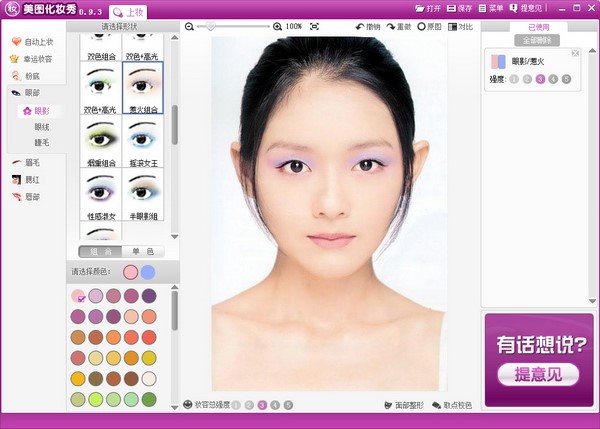Screen dimensions: 600x429
Task: Select 自动上妆 auto makeup with heart icon
Action: coord(32,42)
